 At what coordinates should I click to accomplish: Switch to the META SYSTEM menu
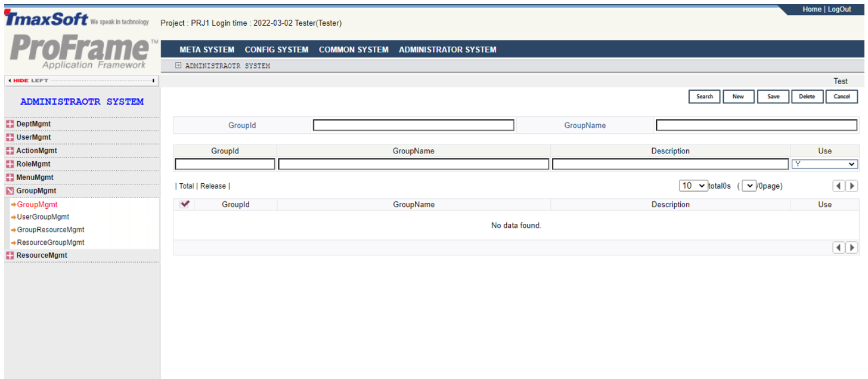click(207, 50)
